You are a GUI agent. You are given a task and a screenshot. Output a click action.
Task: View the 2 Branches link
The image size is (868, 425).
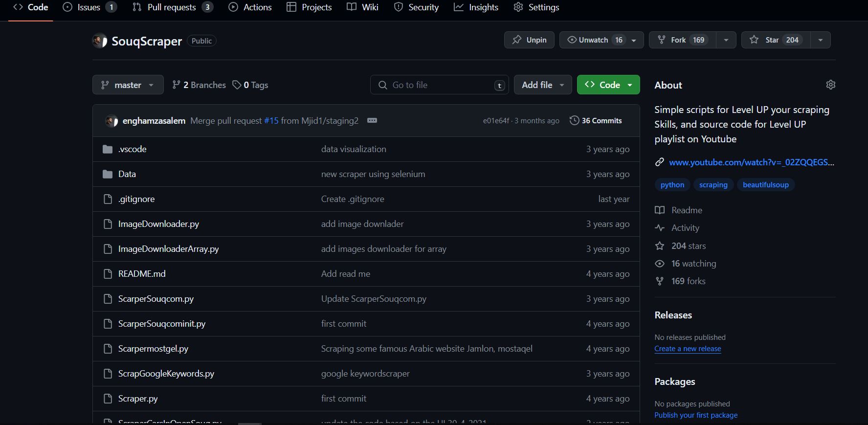[199, 85]
